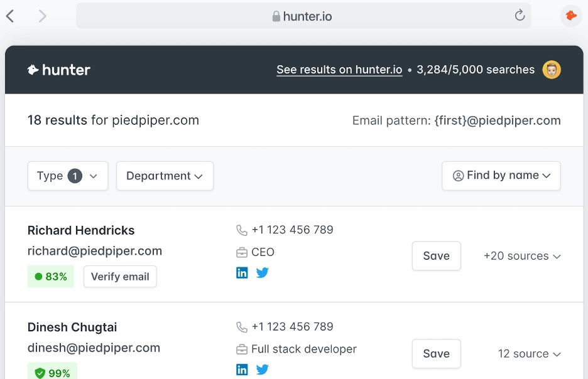This screenshot has width=588, height=379.
Task: Open the Find by name dropdown
Action: pyautogui.click(x=501, y=176)
